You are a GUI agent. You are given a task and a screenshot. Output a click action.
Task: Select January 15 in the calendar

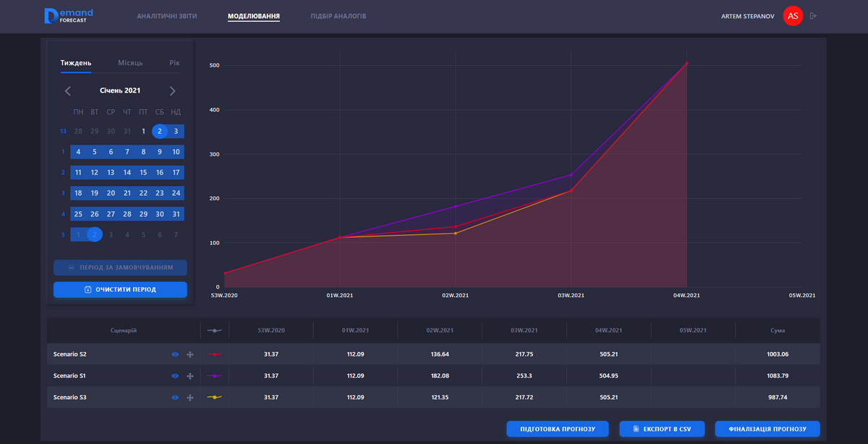tap(143, 173)
